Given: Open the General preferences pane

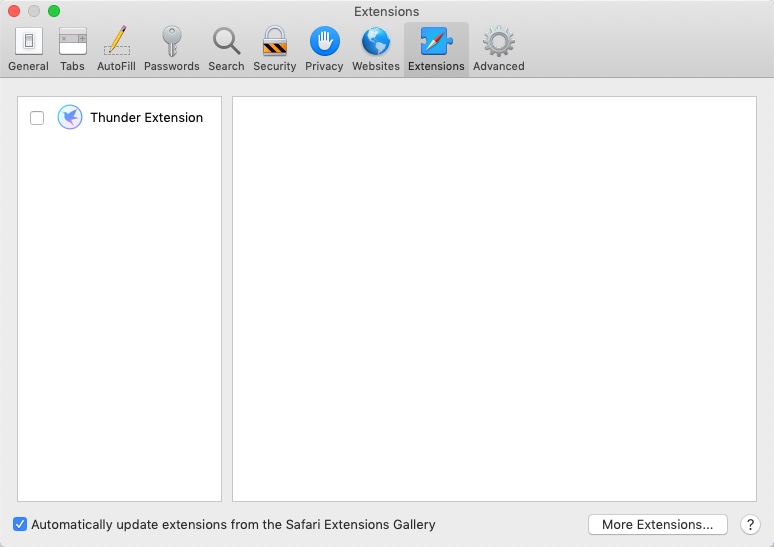Looking at the screenshot, I should 29,49.
